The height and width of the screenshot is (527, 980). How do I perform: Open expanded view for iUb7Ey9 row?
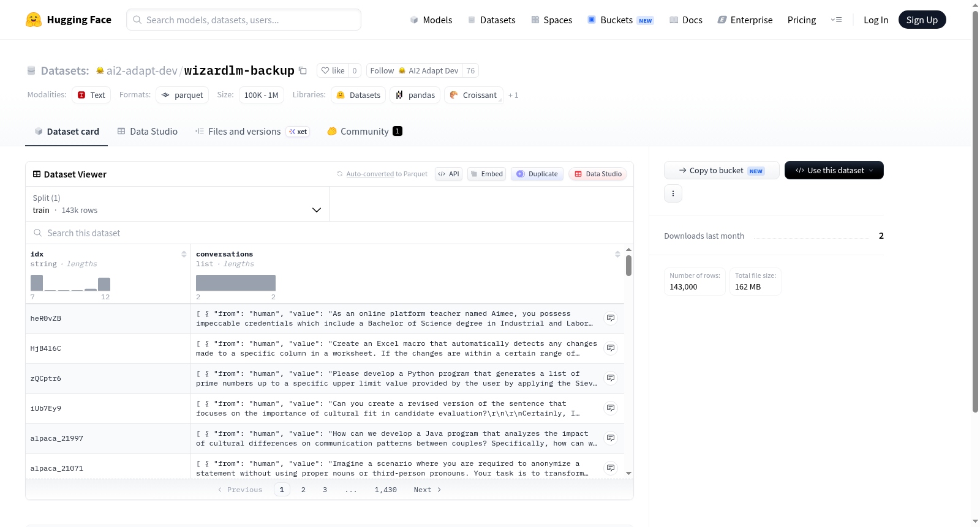click(x=611, y=408)
